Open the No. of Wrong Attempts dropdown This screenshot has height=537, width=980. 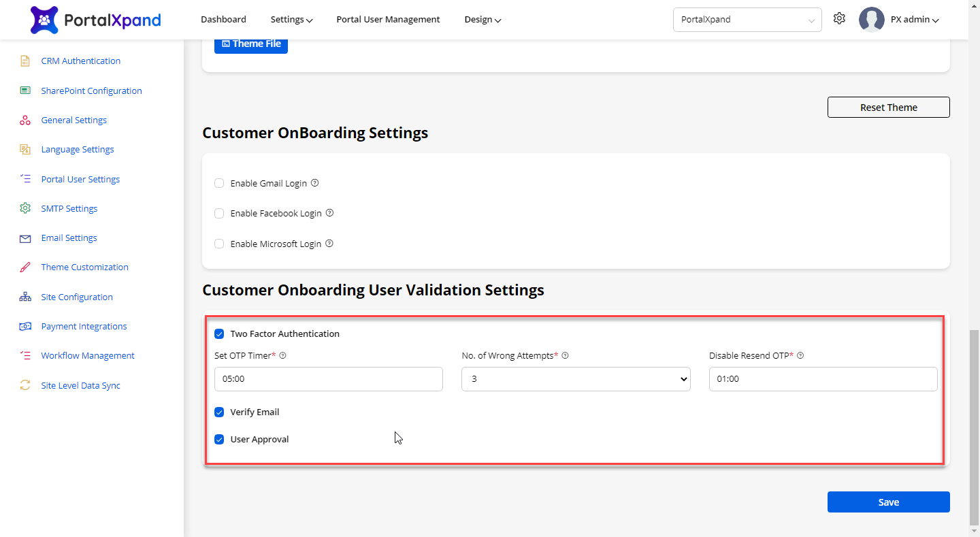tap(576, 379)
